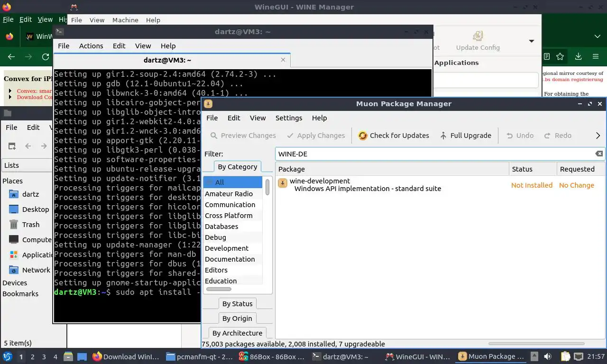This screenshot has width=607, height=364.
Task: Open the By Category filter tab
Action: point(237,167)
